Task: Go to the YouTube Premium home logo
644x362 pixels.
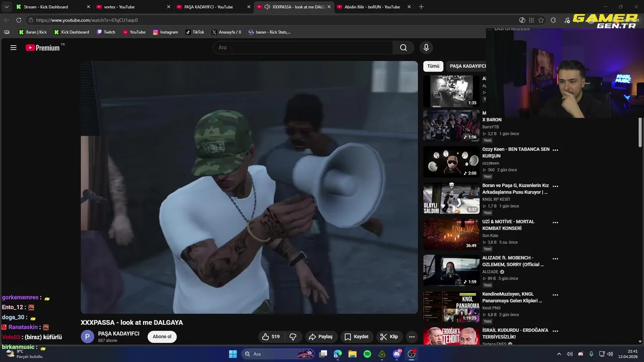Action: 43,48
